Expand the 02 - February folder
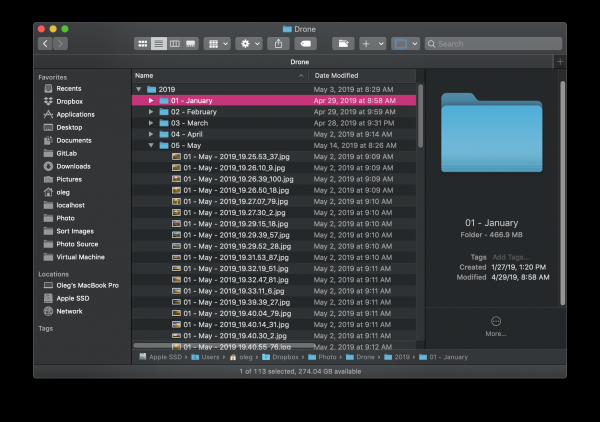 tap(151, 112)
